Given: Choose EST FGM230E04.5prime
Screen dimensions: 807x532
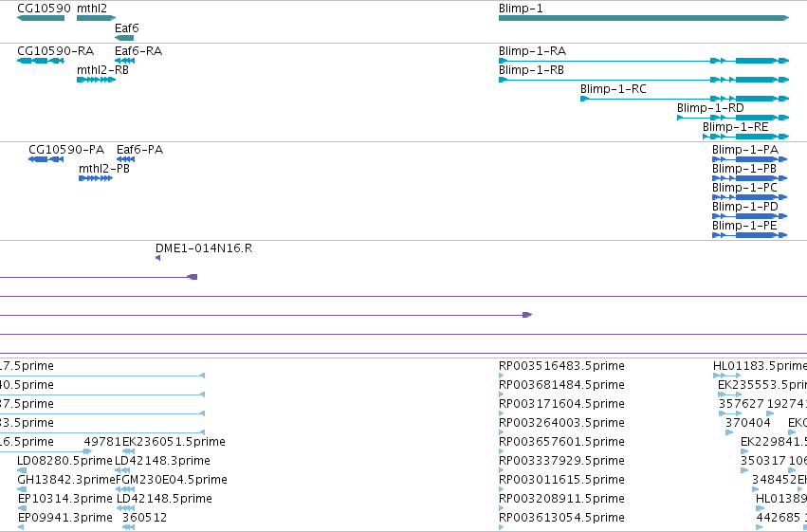Looking at the screenshot, I should pyautogui.click(x=172, y=480).
